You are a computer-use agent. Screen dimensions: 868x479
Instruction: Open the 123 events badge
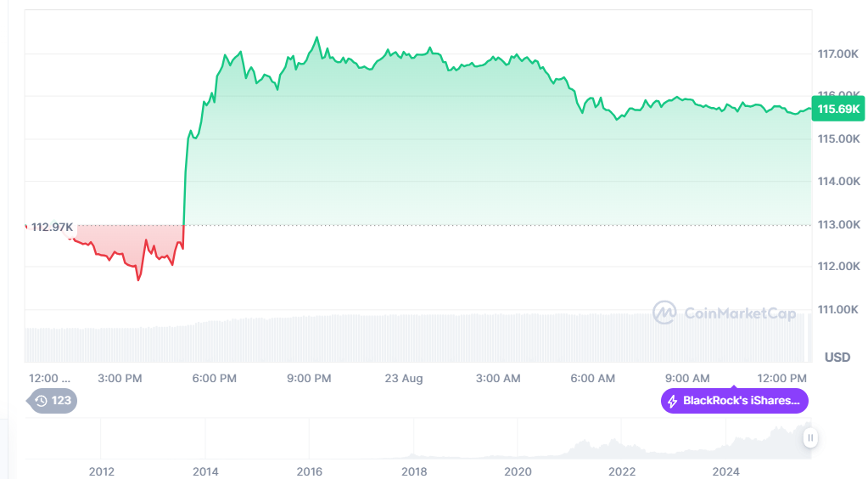[x=53, y=401]
